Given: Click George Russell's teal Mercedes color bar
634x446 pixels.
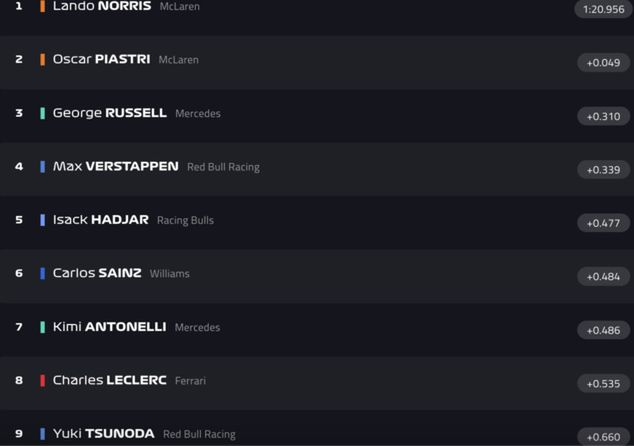Looking at the screenshot, I should tap(42, 113).
